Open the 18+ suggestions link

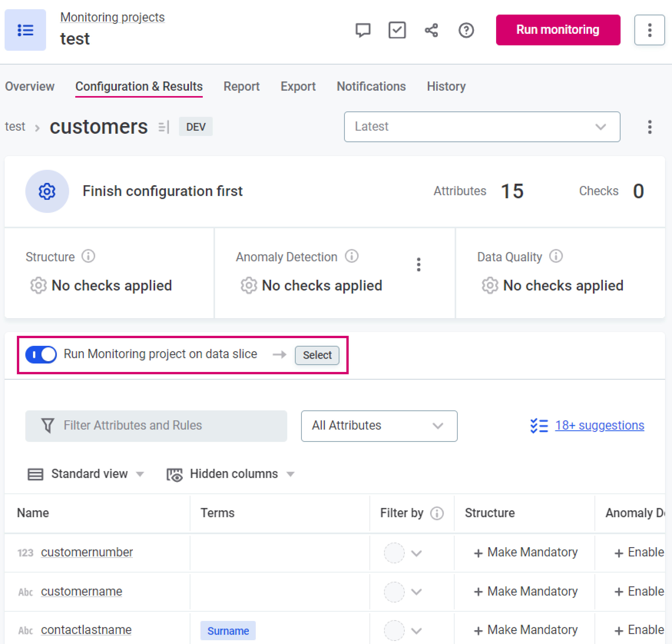click(599, 425)
